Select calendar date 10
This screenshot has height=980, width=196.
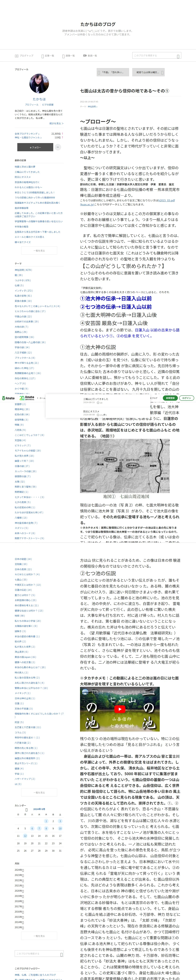[60, 828]
